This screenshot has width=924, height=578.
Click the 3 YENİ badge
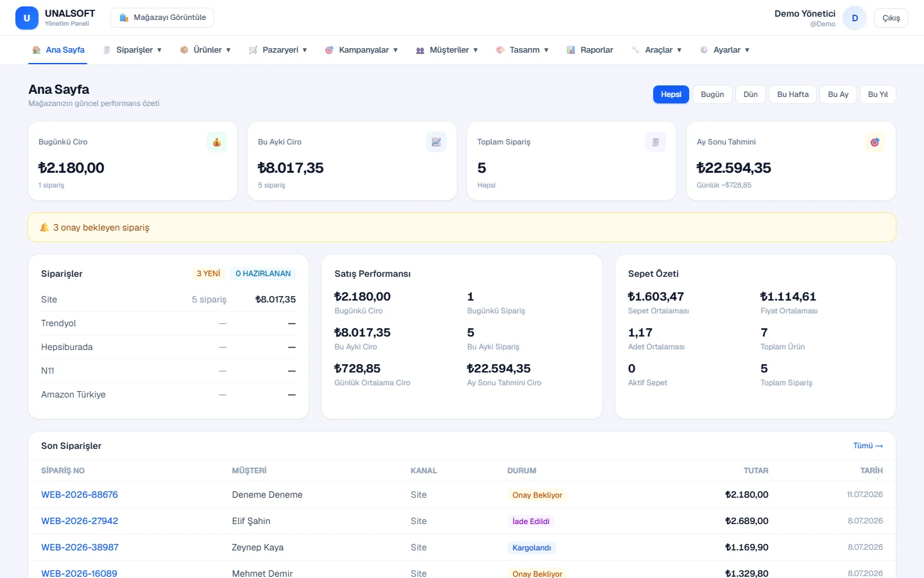(x=209, y=274)
